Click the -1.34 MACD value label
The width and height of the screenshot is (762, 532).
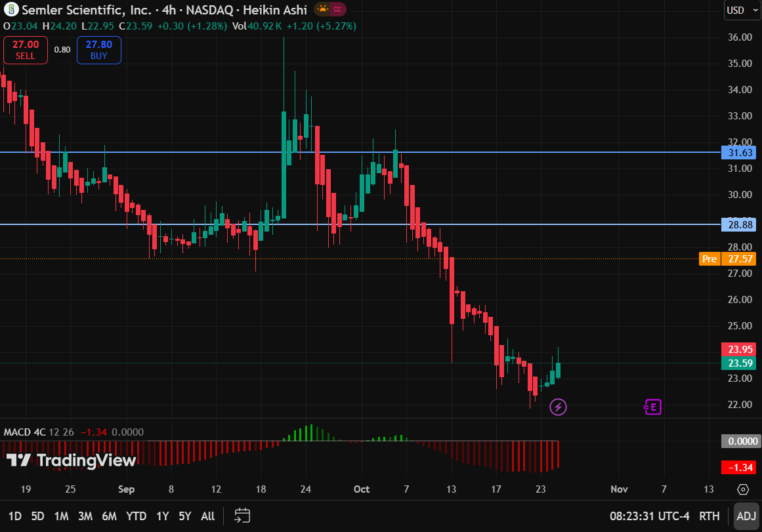tap(740, 467)
